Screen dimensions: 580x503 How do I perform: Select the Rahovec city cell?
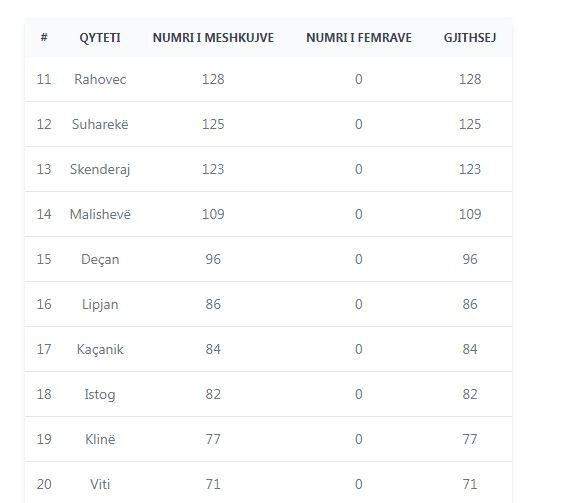tap(100, 79)
